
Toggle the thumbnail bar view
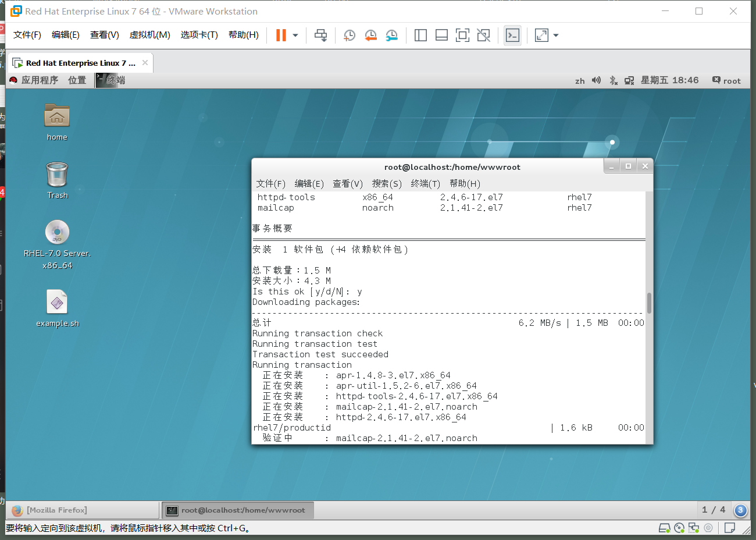point(441,35)
